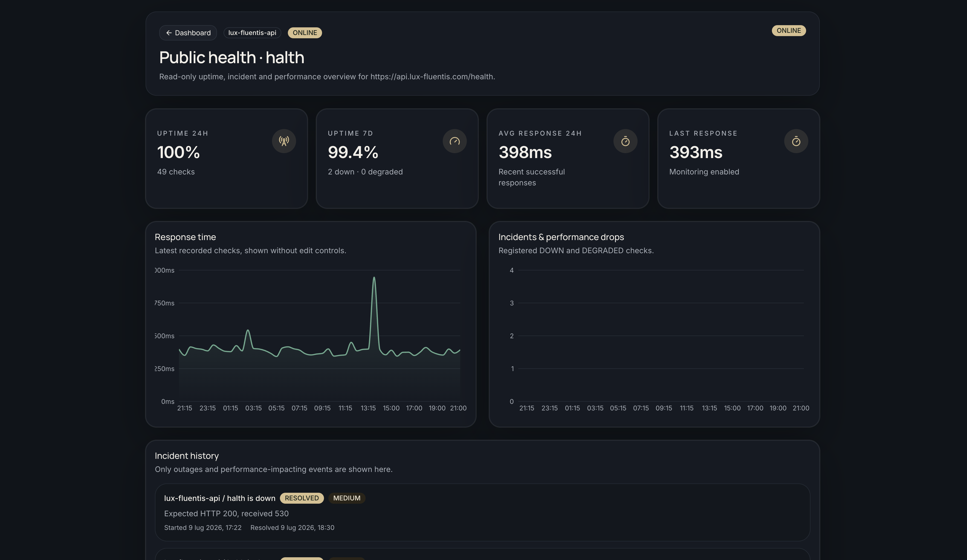Click the 21:00 label under Incidents chart
The width and height of the screenshot is (967, 560).
pos(801,408)
